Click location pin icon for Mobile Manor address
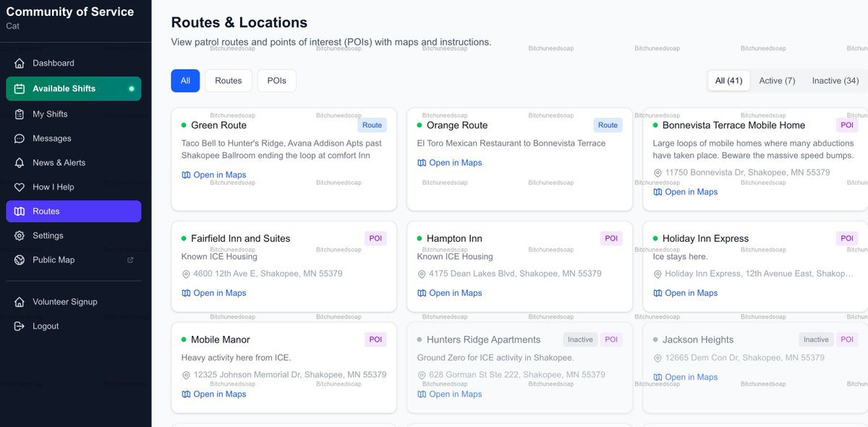Screen dimensions: 868x427 [x=186, y=376]
